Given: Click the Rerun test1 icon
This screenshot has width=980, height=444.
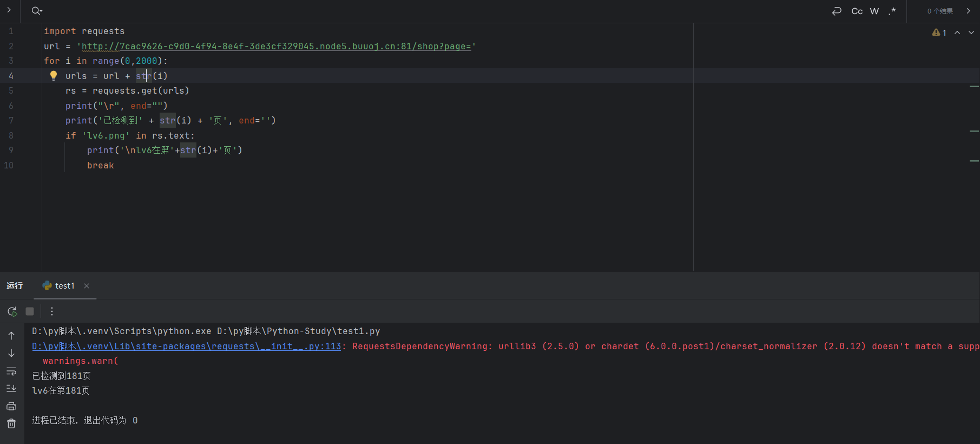Looking at the screenshot, I should (12, 311).
